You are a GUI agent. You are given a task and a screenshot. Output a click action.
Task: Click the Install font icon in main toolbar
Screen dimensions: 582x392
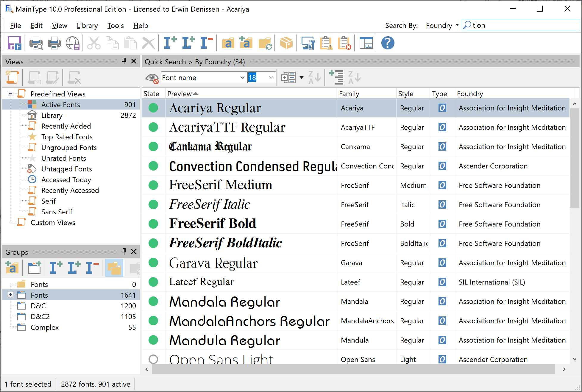pyautogui.click(x=170, y=43)
